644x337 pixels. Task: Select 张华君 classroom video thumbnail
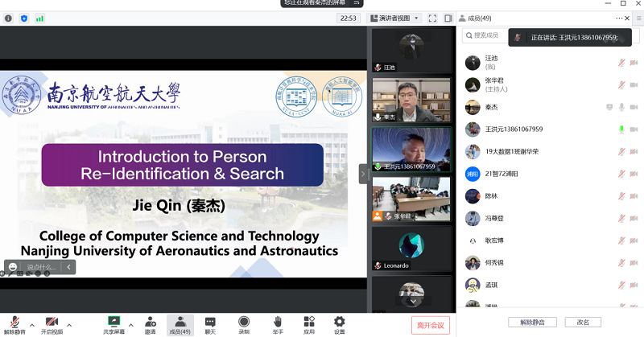411,199
